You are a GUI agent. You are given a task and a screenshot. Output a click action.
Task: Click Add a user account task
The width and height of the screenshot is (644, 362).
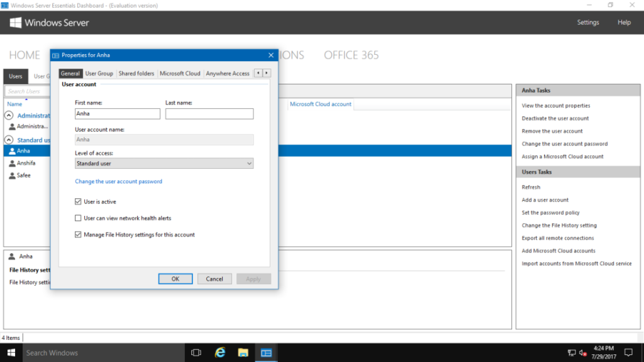pyautogui.click(x=545, y=200)
